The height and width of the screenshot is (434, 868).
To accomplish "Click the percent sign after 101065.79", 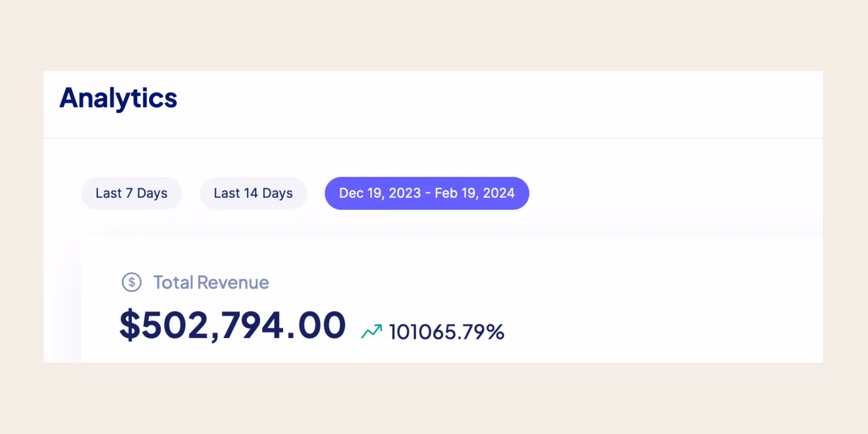I will (495, 332).
